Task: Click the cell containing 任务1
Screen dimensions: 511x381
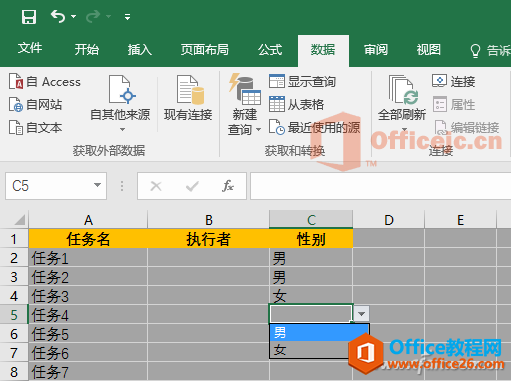Action: [x=88, y=258]
